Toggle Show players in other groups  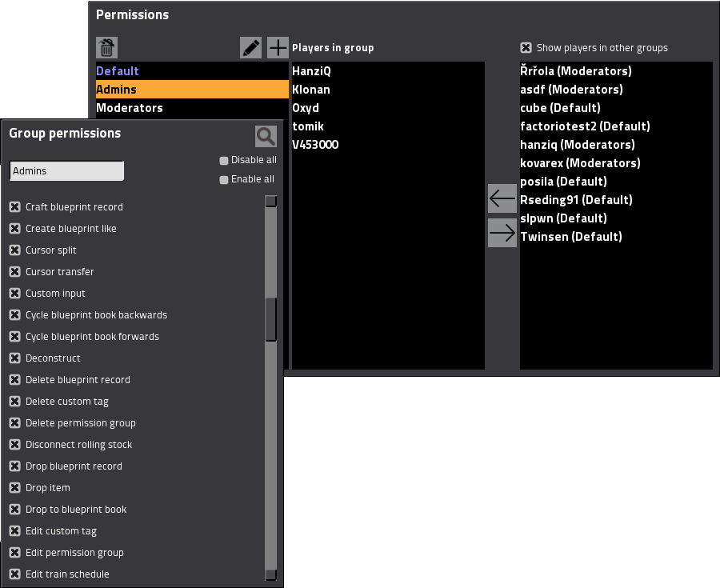point(526,48)
